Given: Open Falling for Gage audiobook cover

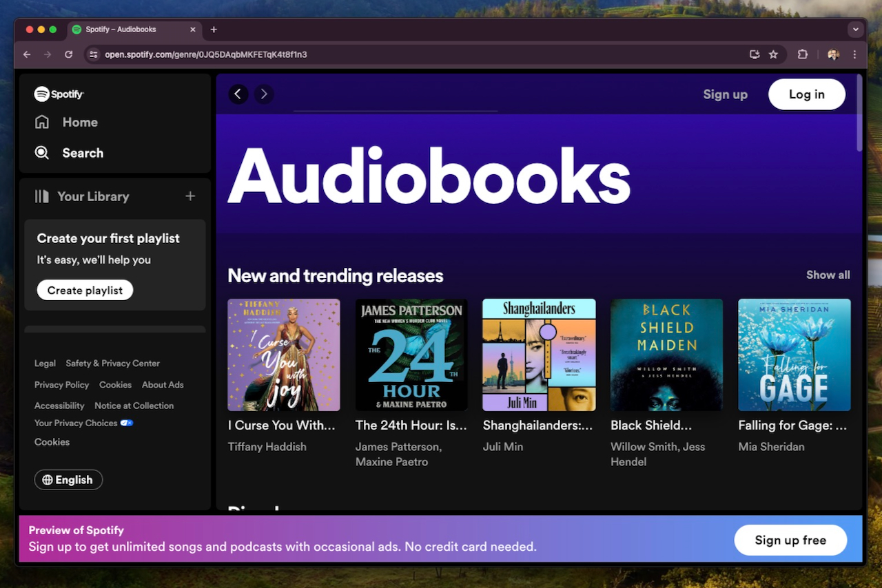Looking at the screenshot, I should pyautogui.click(x=794, y=355).
